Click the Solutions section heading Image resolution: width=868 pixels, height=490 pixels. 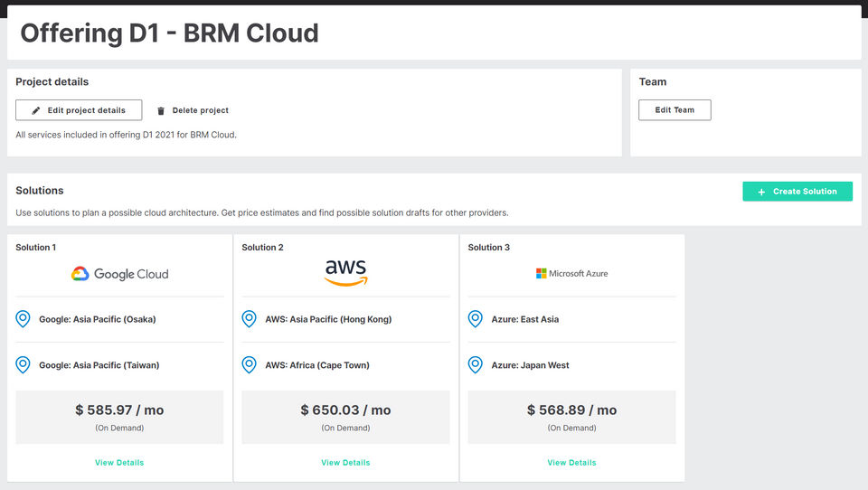39,191
